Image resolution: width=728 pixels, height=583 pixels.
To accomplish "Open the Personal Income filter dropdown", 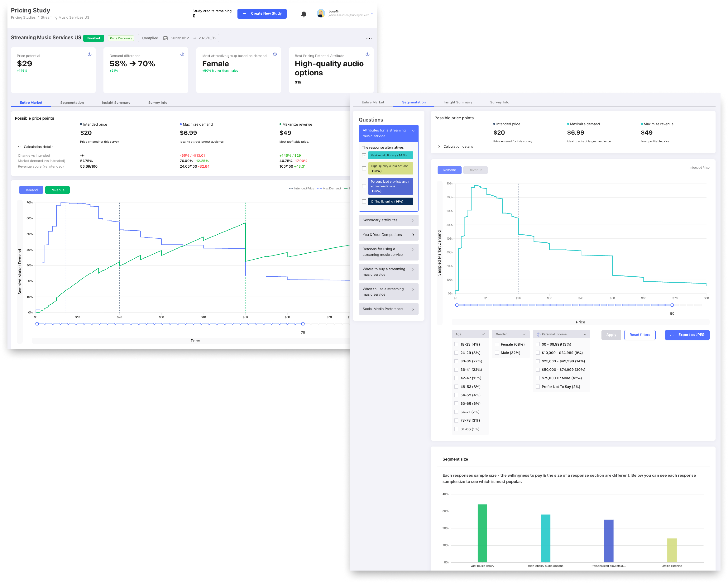I will tap(561, 334).
